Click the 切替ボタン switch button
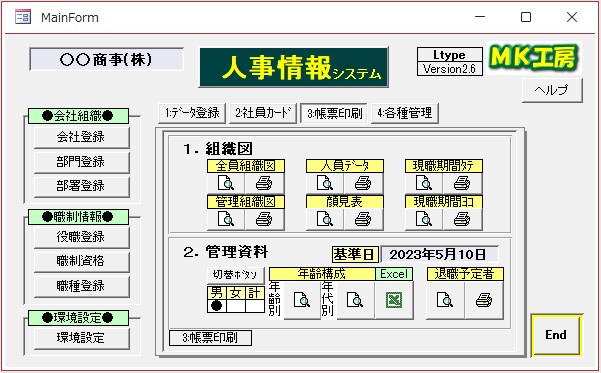Viewport: 601px width, 373px height. click(x=235, y=275)
